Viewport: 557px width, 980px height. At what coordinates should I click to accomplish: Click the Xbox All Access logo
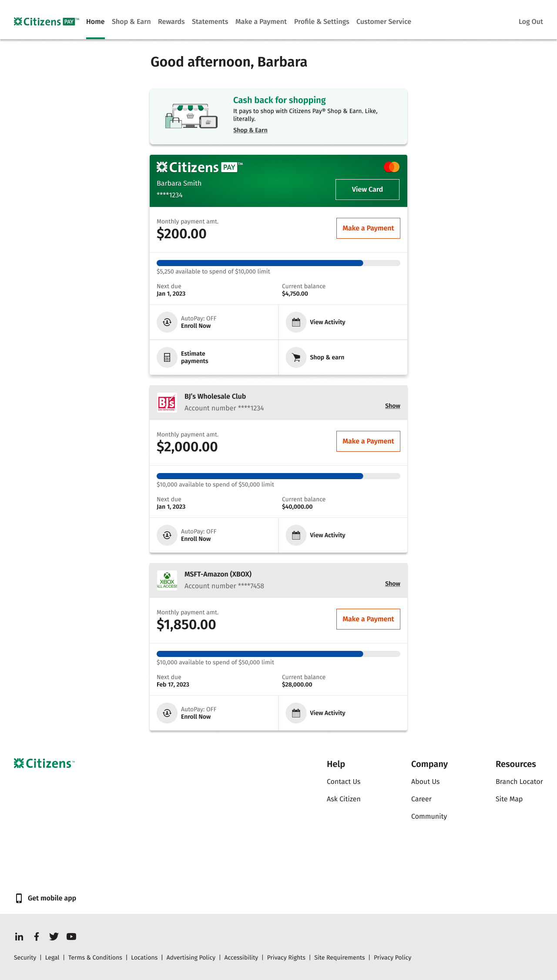pyautogui.click(x=167, y=580)
